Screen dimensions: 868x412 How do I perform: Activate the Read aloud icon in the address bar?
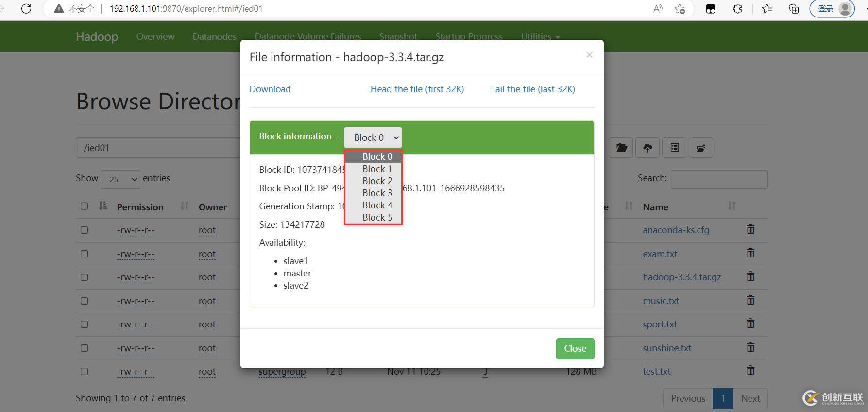[658, 9]
